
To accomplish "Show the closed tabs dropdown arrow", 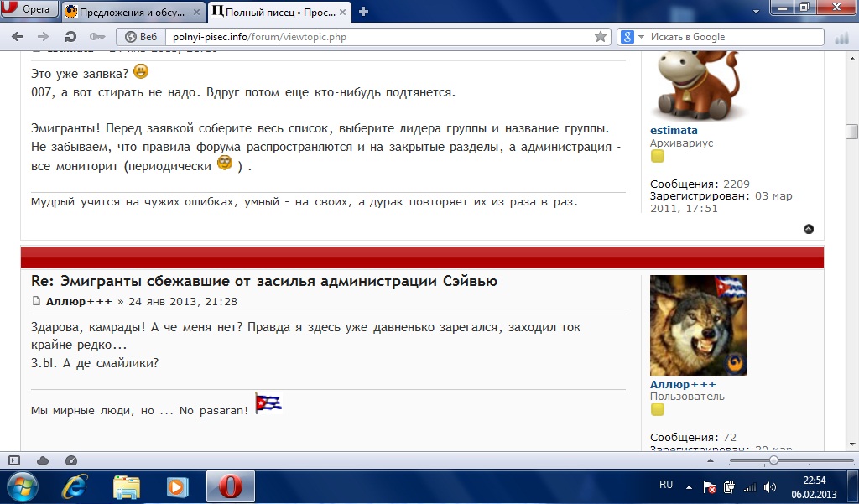I will pos(756,12).
